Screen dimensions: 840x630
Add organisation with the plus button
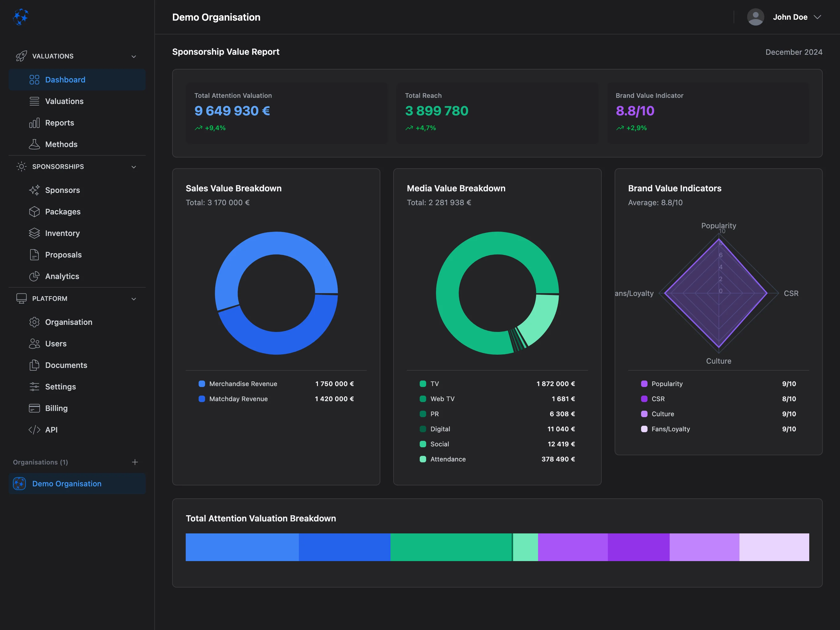(135, 462)
